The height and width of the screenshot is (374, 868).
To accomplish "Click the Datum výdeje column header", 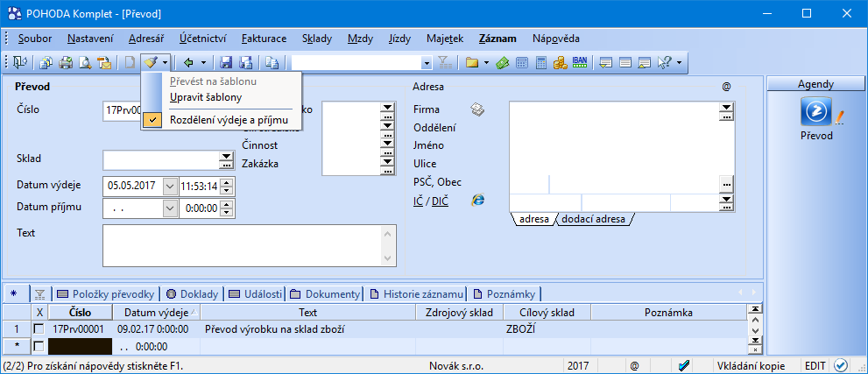I will [157, 312].
